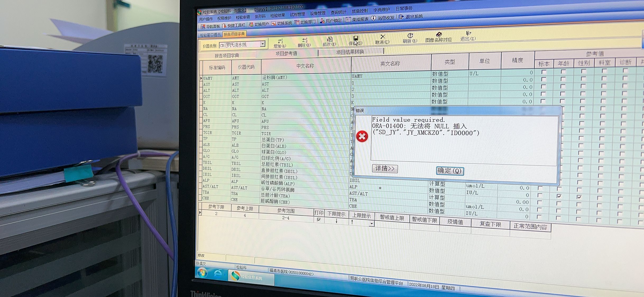Click the 增加(A) add record icon
Screen dimensions: 644x297
coord(280,41)
